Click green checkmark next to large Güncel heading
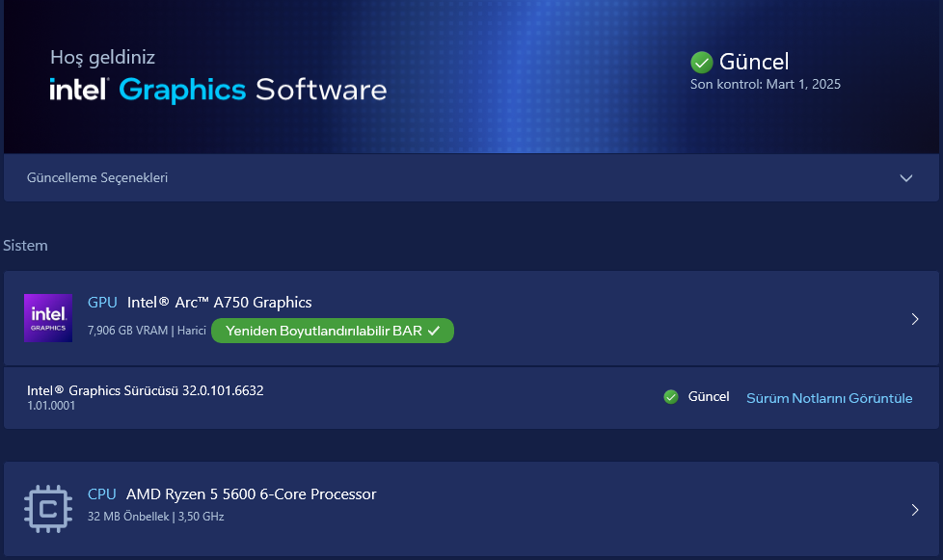The width and height of the screenshot is (943, 560). pyautogui.click(x=701, y=62)
